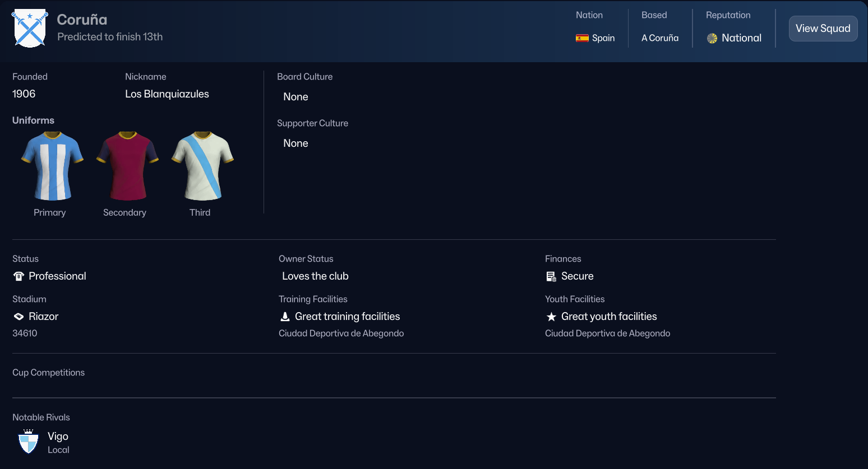The image size is (868, 469).
Task: Click the youth facilities star icon
Action: click(x=551, y=316)
